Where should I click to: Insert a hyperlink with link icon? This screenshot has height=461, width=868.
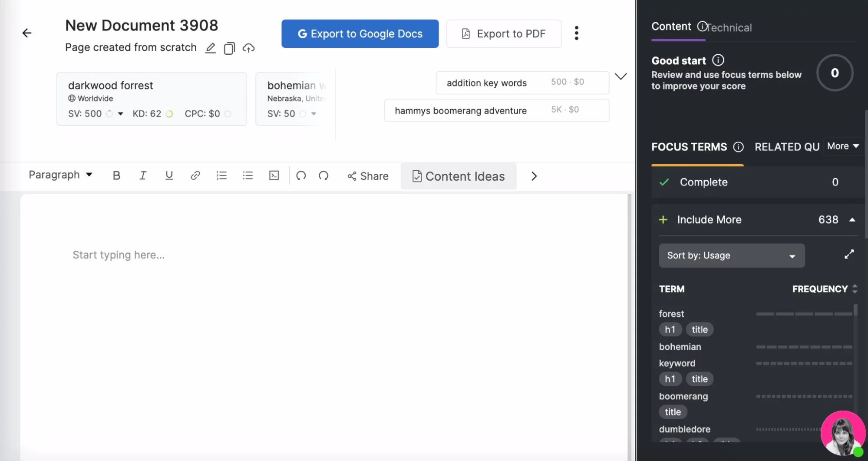(x=195, y=176)
